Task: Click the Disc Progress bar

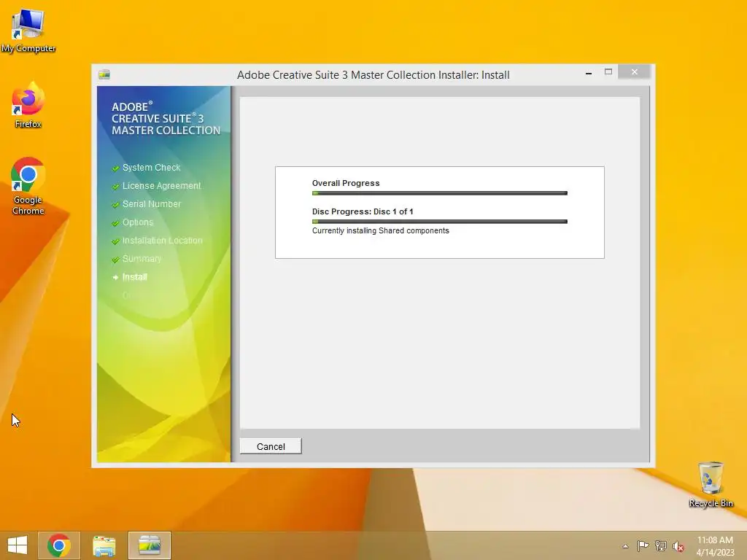Action: tap(439, 222)
